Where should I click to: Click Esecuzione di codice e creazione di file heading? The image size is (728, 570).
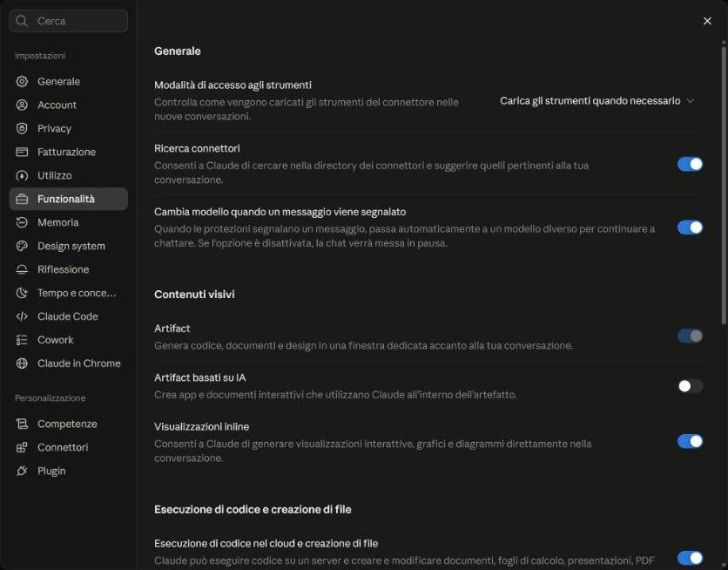click(253, 509)
